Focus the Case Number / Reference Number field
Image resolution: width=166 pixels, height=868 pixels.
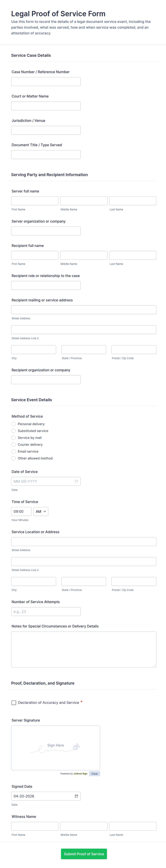(x=46, y=82)
